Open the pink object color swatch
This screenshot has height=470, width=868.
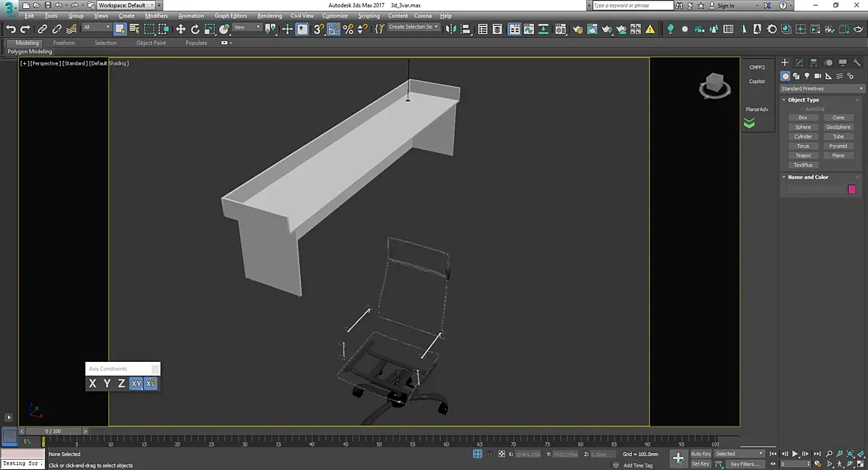(852, 189)
